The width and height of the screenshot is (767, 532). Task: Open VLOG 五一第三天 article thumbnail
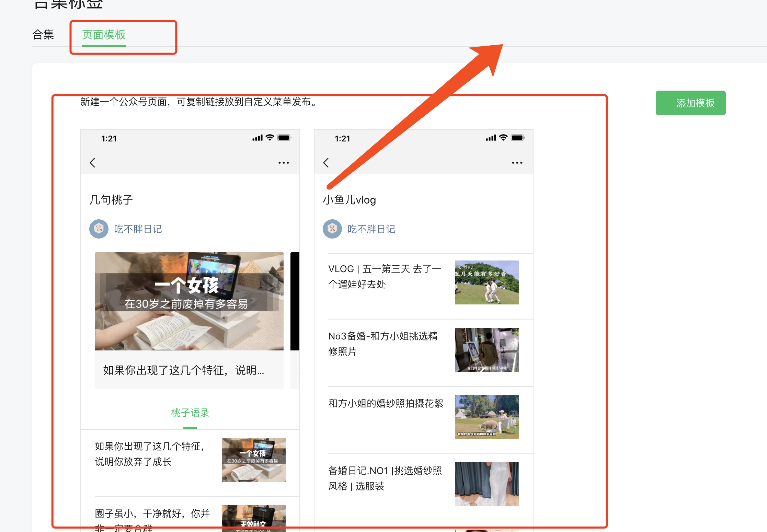click(x=487, y=282)
